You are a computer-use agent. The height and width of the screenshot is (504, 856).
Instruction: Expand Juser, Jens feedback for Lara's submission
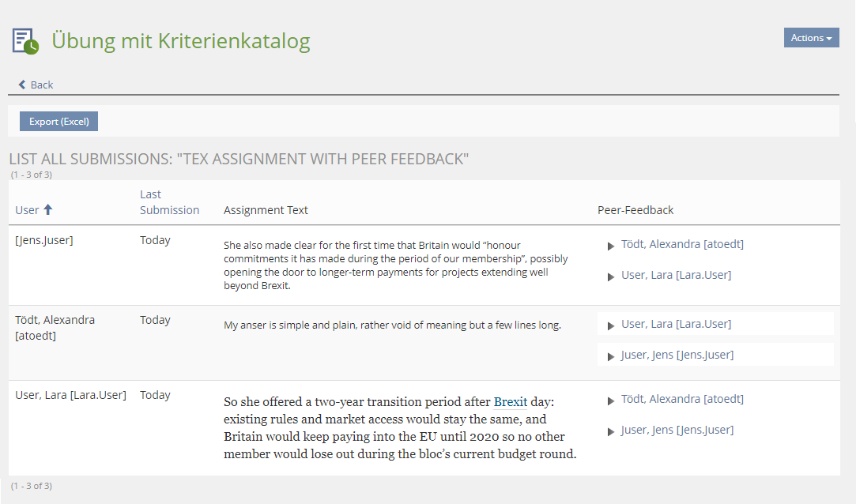[x=611, y=431]
